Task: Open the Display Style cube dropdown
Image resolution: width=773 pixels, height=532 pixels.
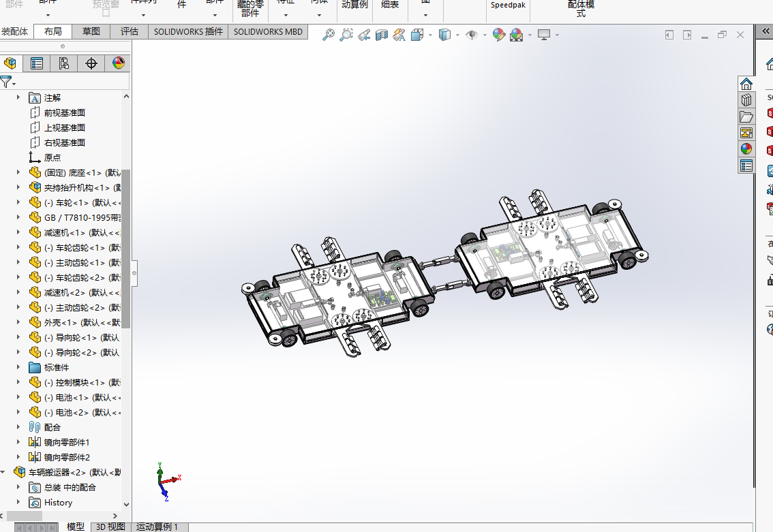Action: [x=444, y=35]
